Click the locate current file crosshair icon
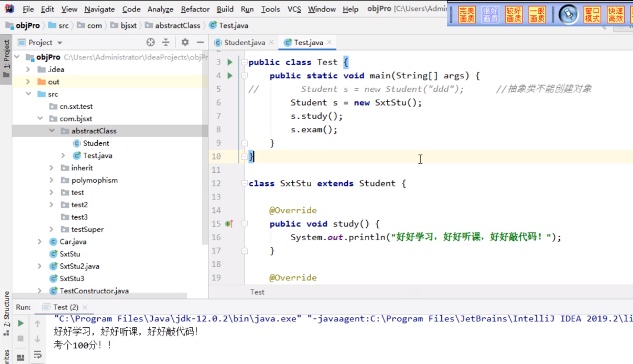Image resolution: width=633 pixels, height=364 pixels. (151, 42)
